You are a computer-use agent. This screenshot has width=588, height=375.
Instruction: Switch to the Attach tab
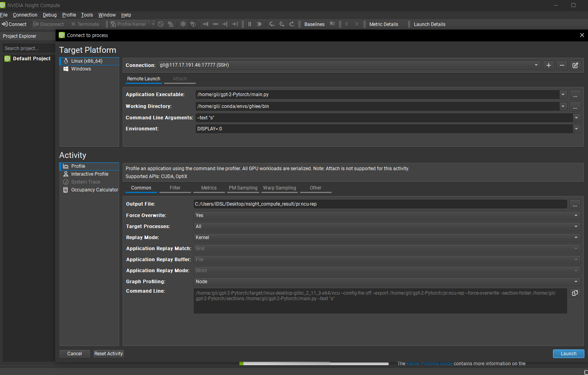pyautogui.click(x=180, y=79)
